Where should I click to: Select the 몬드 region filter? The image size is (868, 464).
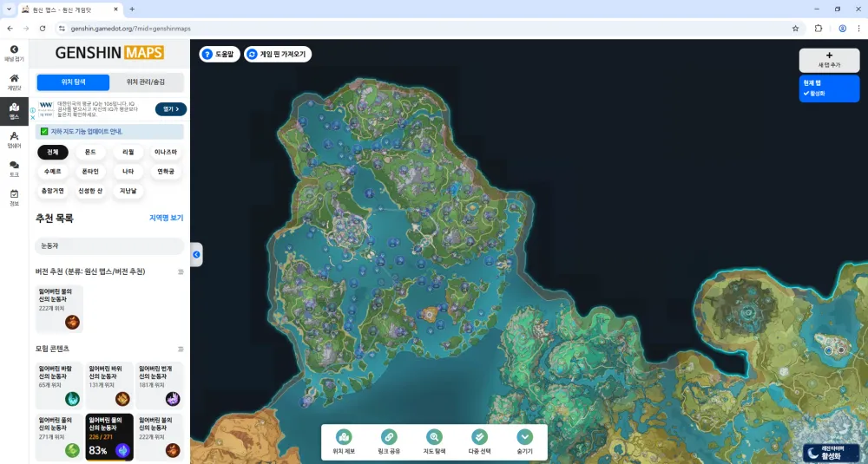90,152
